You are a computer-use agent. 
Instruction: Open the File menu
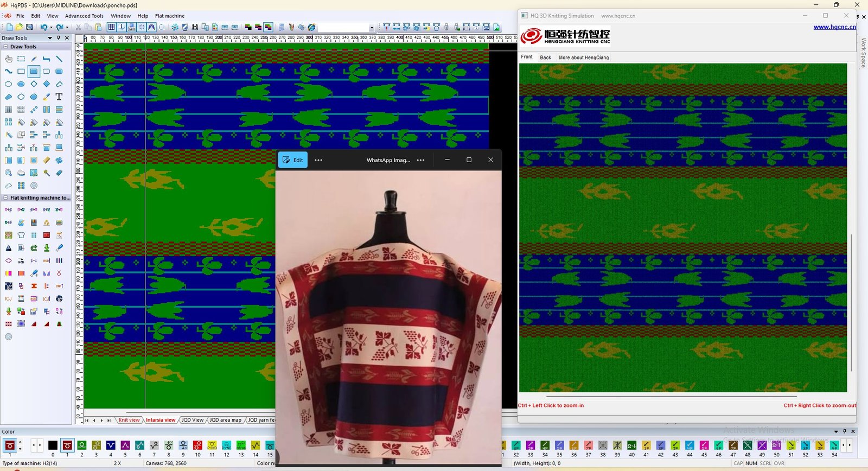(20, 16)
